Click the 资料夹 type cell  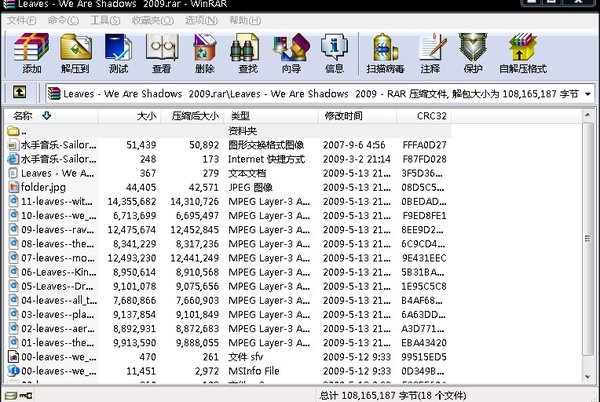(242, 131)
